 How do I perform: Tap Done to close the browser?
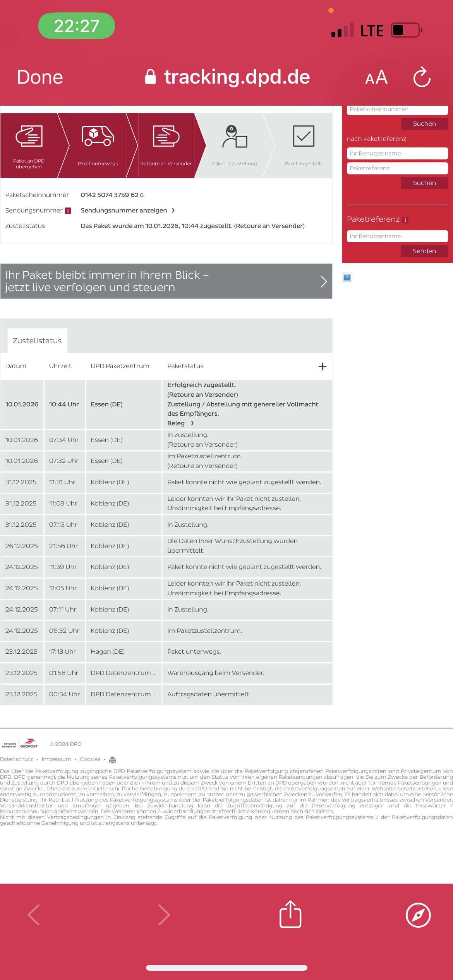pyautogui.click(x=40, y=77)
